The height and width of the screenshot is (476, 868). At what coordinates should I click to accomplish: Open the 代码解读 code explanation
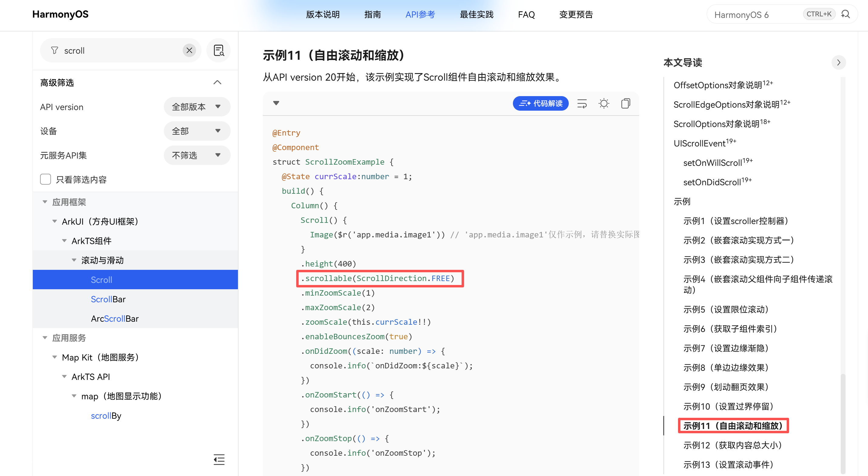541,103
